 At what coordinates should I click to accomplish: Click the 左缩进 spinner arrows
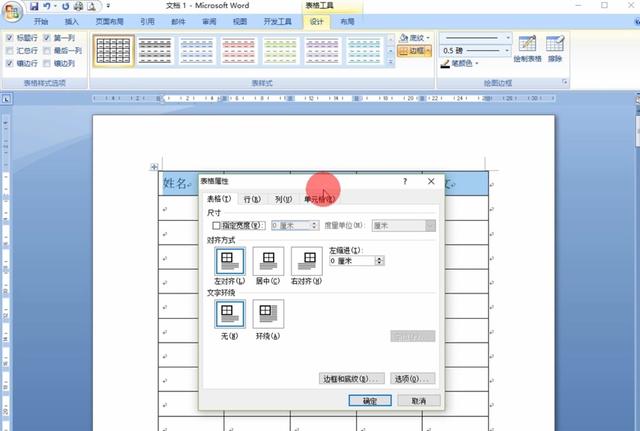pos(380,261)
